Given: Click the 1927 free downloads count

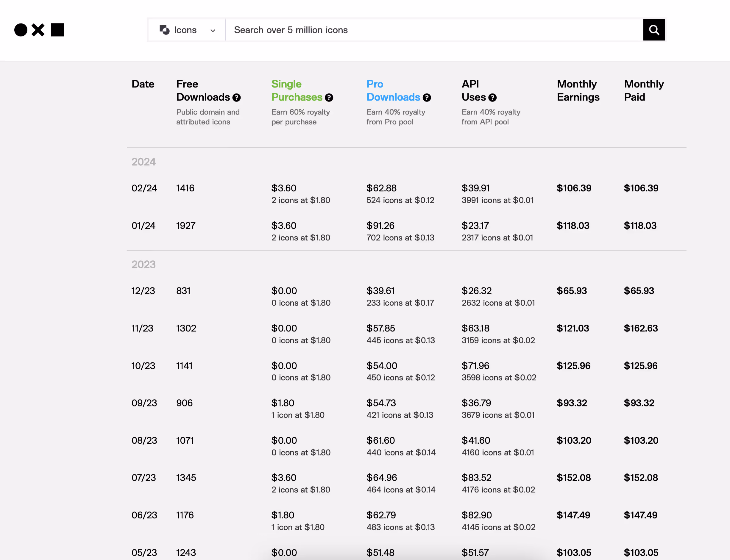Looking at the screenshot, I should pos(186,226).
